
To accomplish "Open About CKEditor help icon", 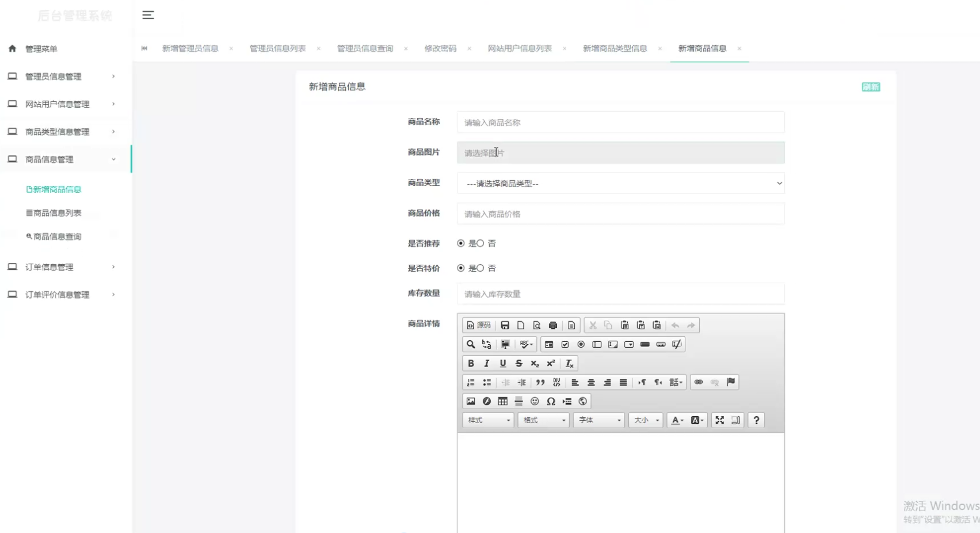I will tap(757, 420).
